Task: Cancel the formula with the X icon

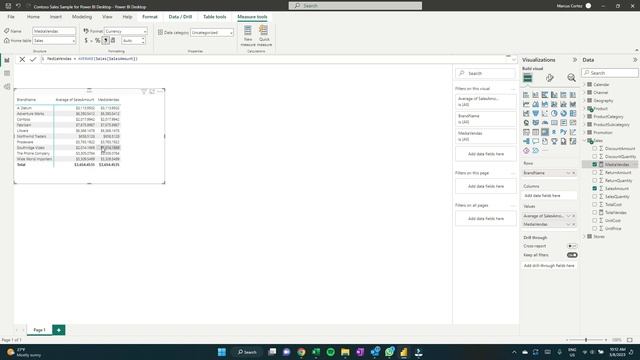Action: [x=22, y=59]
